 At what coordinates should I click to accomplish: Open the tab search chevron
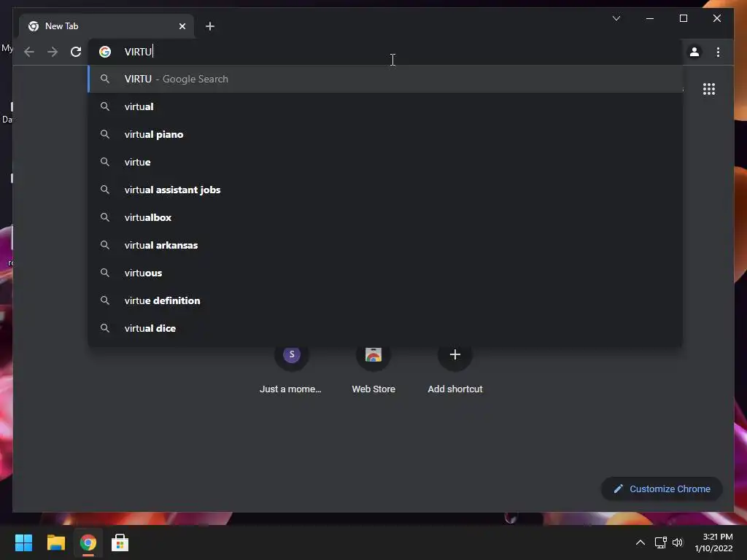point(616,18)
